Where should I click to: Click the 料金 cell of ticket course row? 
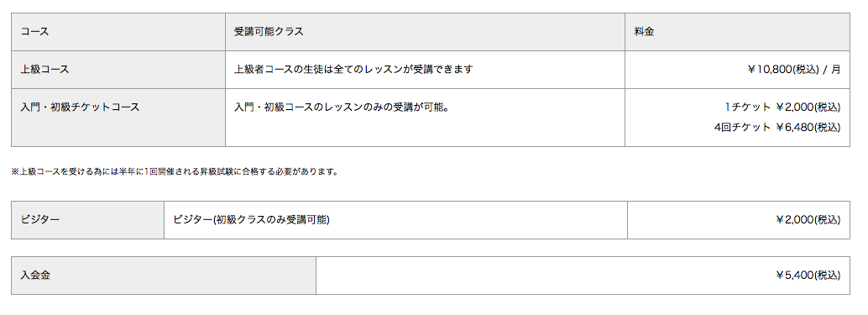pos(737,118)
